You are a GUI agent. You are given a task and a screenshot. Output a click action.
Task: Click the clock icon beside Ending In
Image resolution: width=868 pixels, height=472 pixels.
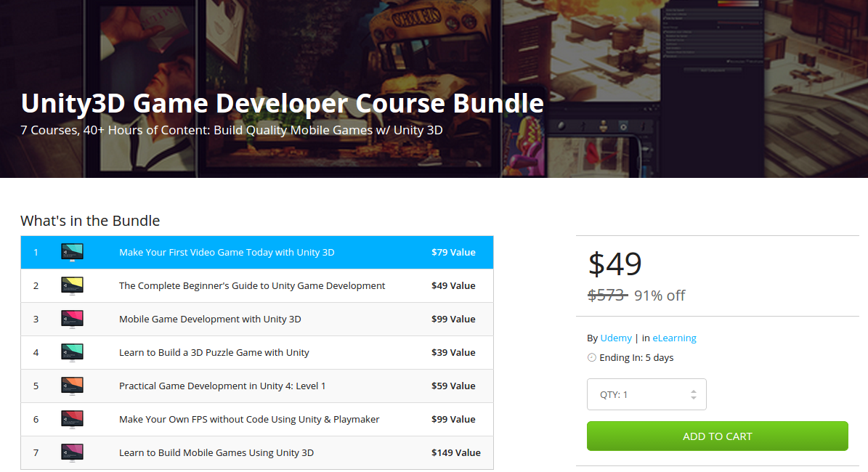tap(591, 358)
